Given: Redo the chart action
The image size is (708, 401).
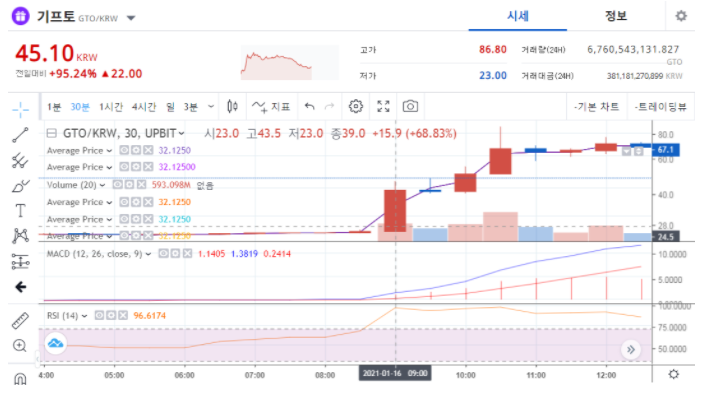Looking at the screenshot, I should click(x=330, y=107).
